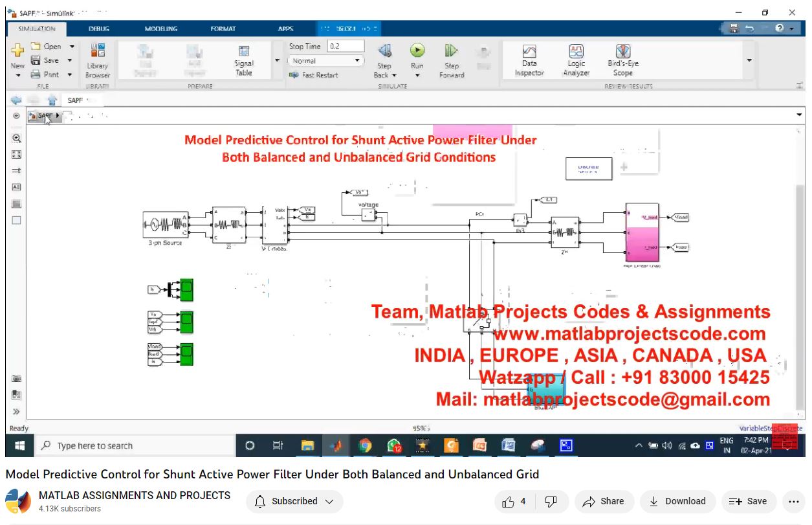This screenshot has height=525, width=812.
Task: Switch to the MODELING tab
Action: pyautogui.click(x=162, y=29)
